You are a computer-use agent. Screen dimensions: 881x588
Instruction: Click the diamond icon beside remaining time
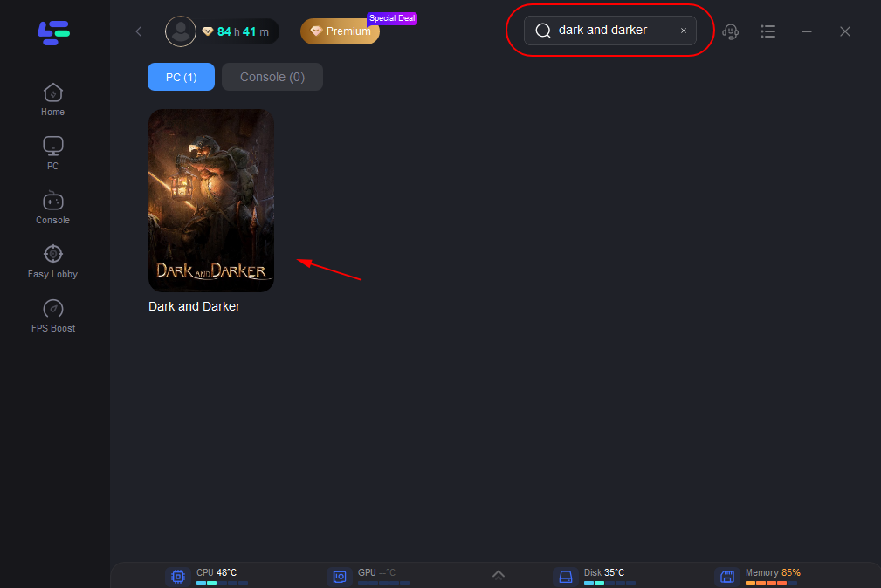(x=208, y=31)
